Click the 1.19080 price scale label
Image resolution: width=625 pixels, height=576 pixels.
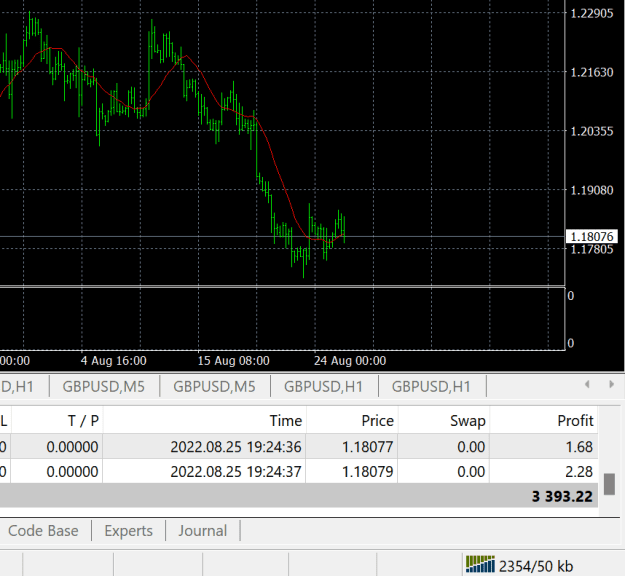coord(592,190)
